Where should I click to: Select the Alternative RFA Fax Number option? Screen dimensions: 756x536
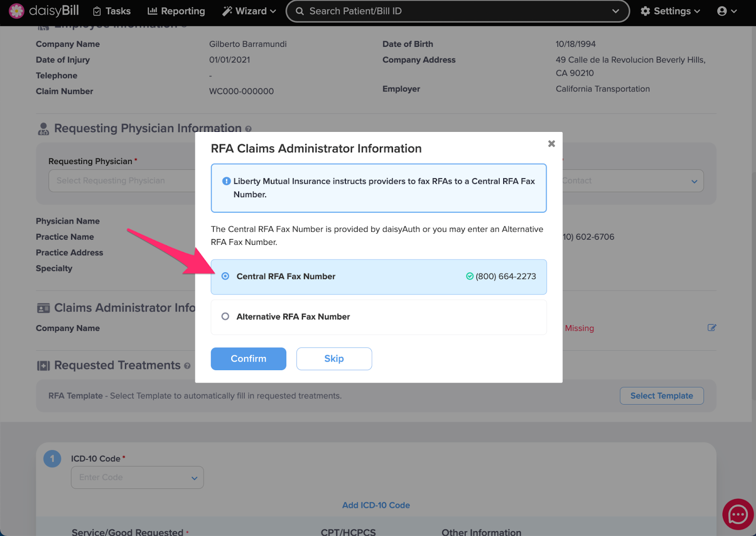[378, 317]
